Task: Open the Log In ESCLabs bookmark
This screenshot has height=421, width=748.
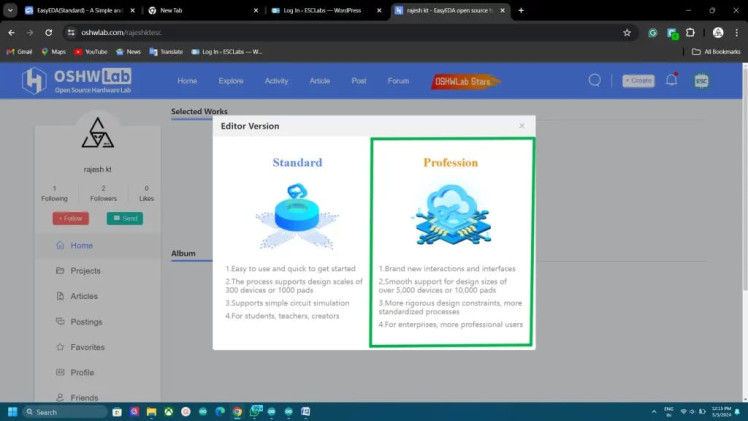Action: click(227, 51)
